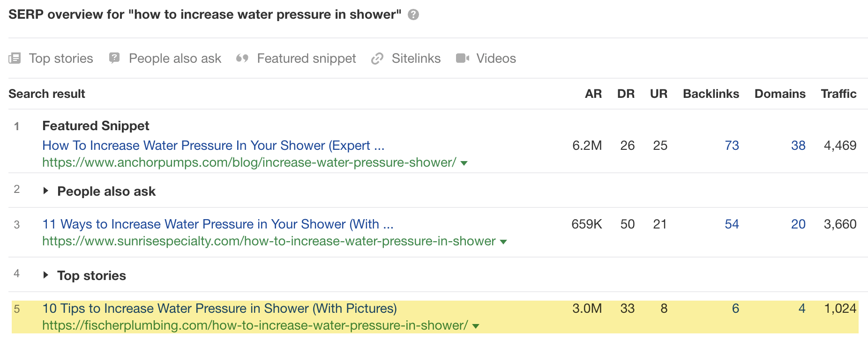Click the 54 backlinks count
Screen dimensions: 868x339
point(732,224)
